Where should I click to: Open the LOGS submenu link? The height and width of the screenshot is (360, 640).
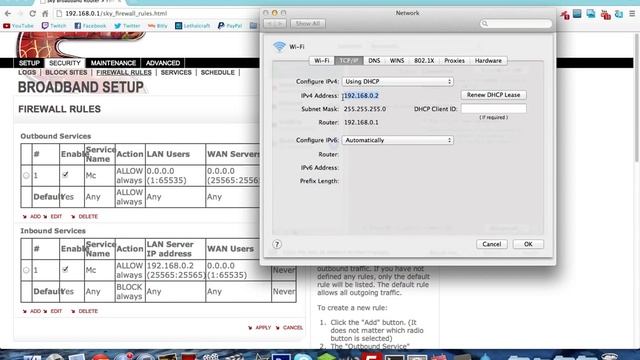click(27, 72)
